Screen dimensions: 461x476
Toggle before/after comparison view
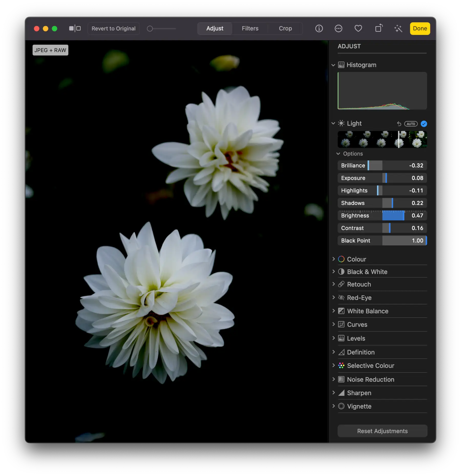pos(75,28)
